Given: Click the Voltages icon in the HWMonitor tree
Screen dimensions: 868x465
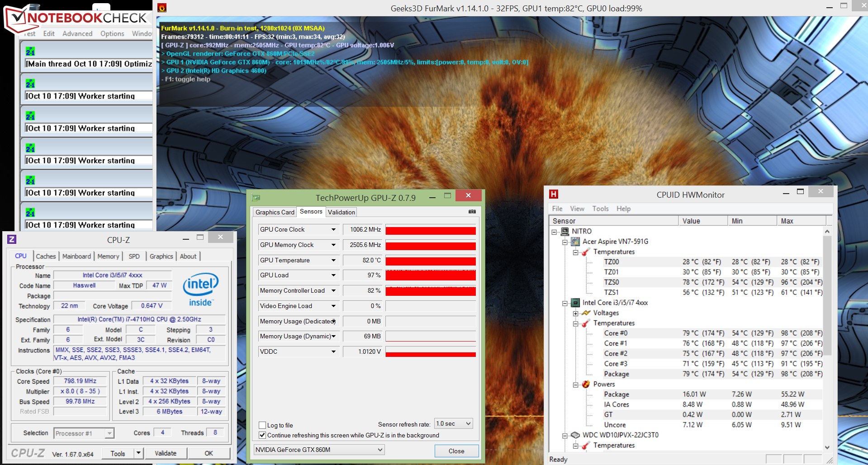Looking at the screenshot, I should pyautogui.click(x=586, y=313).
